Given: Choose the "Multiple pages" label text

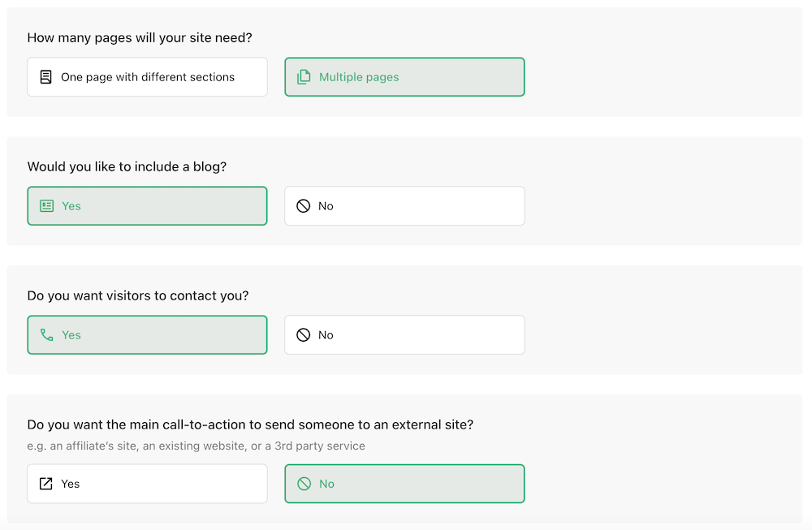Looking at the screenshot, I should pyautogui.click(x=359, y=77).
